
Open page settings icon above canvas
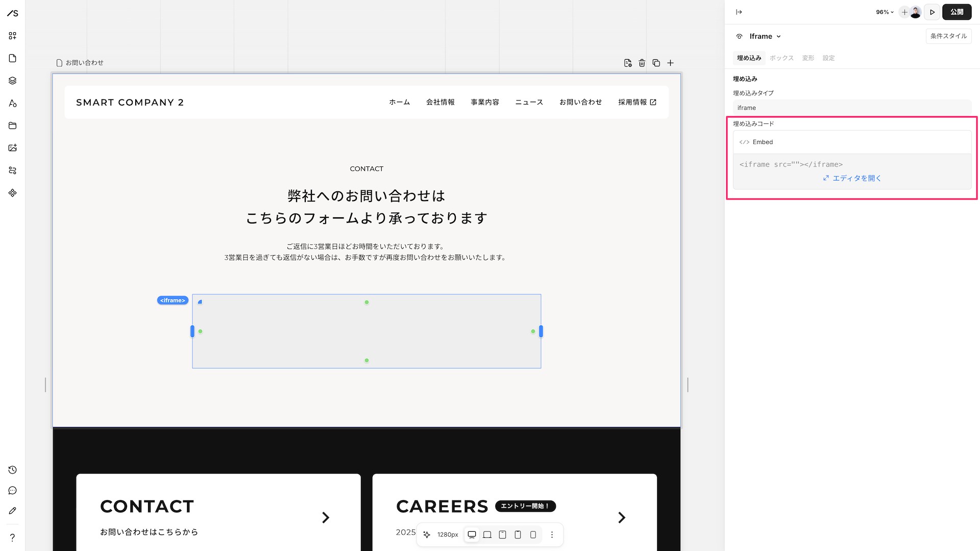(x=628, y=63)
